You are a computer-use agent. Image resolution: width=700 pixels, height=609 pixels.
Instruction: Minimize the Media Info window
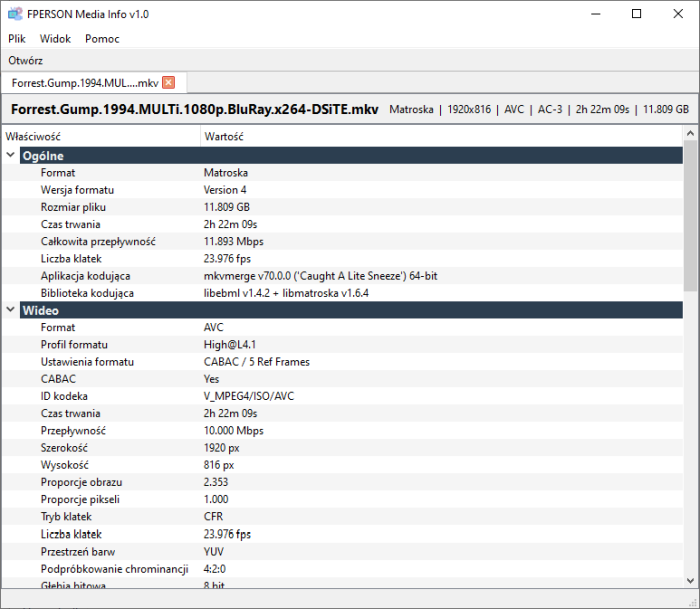click(x=596, y=14)
